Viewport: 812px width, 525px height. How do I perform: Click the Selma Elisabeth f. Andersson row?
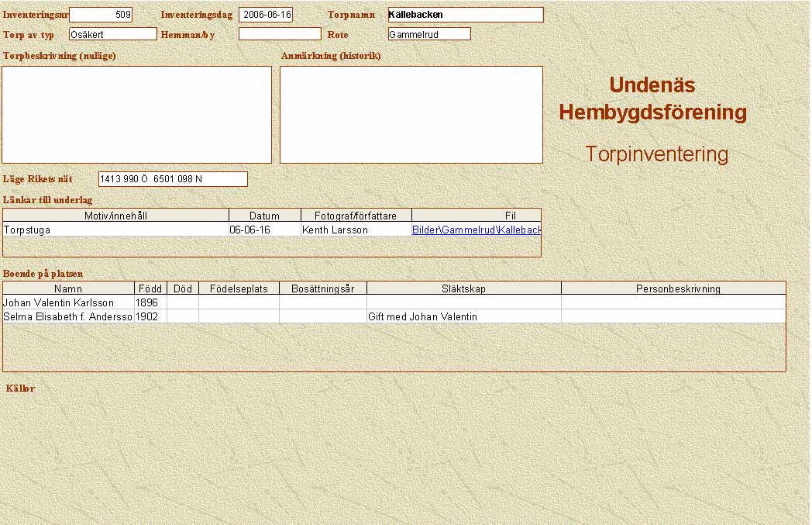pyautogui.click(x=68, y=317)
